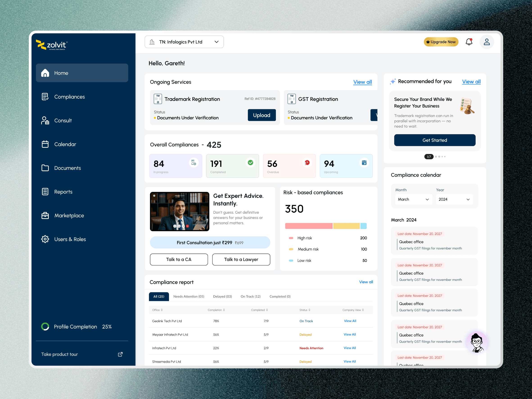
Task: Open the user profile avatar icon
Action: pyautogui.click(x=487, y=42)
